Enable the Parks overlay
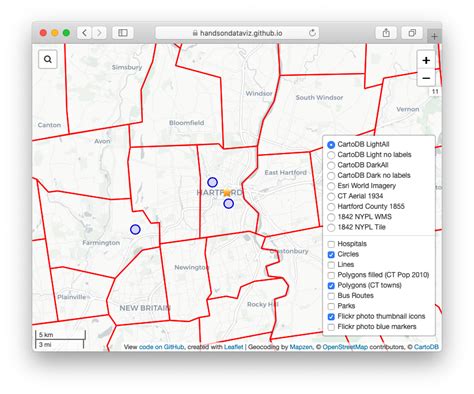 pyautogui.click(x=341, y=306)
